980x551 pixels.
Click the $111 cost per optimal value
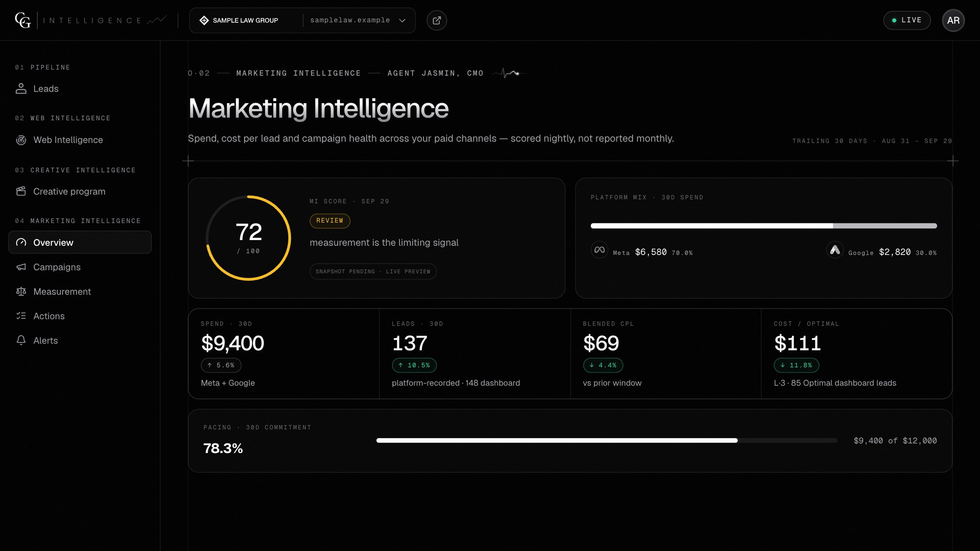coord(797,343)
